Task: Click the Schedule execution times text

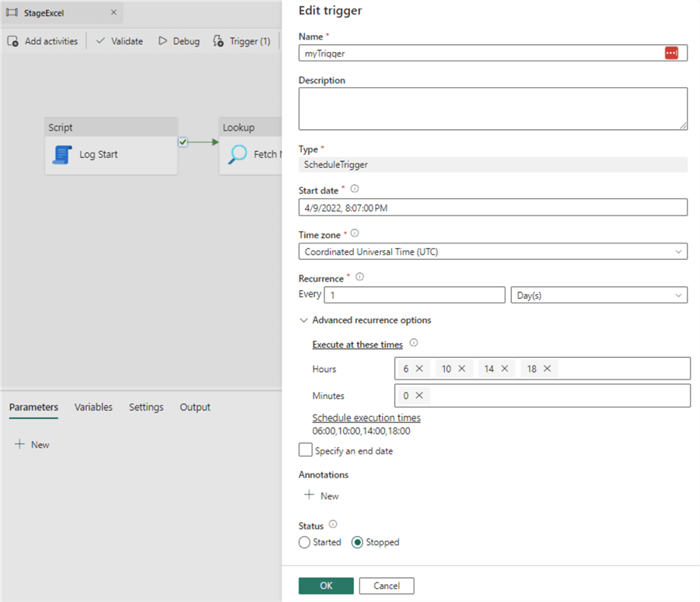Action: [366, 418]
